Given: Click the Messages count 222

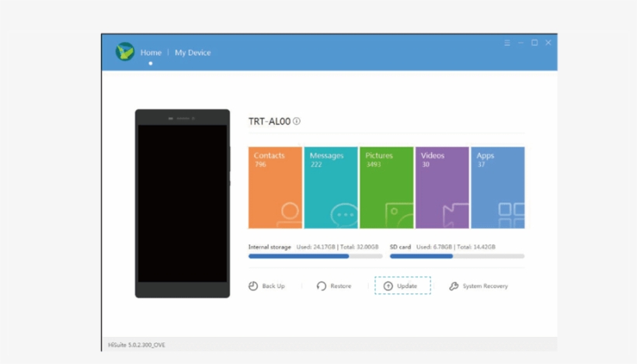Looking at the screenshot, I should [316, 165].
